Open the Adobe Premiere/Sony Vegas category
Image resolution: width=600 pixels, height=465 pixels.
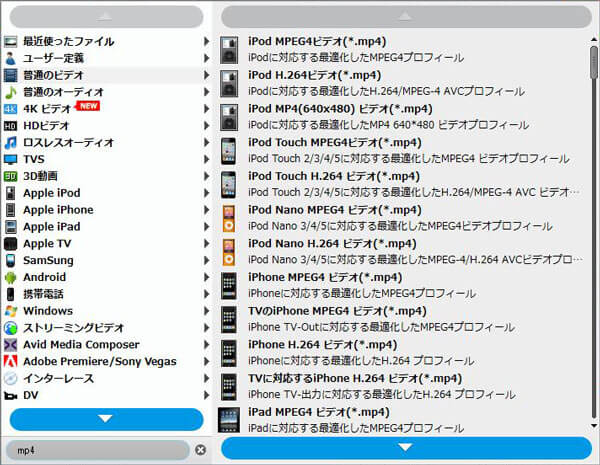pos(106,361)
